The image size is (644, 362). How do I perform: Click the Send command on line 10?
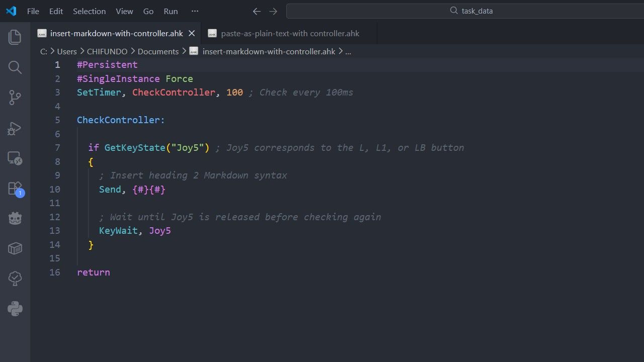[110, 190]
